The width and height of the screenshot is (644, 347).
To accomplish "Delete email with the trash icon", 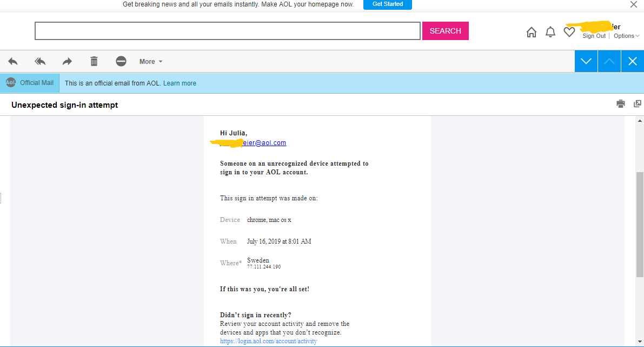I will [94, 61].
